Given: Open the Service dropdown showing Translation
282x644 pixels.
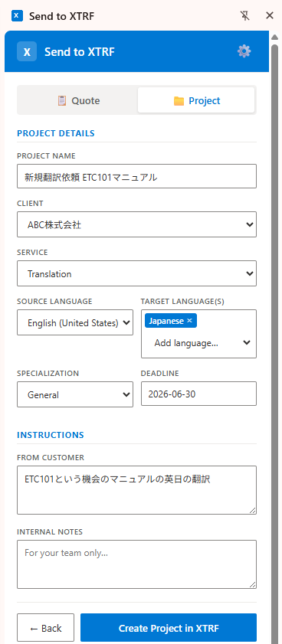Looking at the screenshot, I should coord(136,273).
